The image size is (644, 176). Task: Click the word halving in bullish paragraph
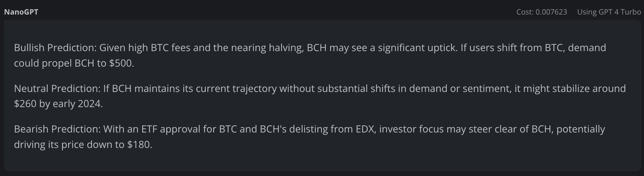[x=286, y=48]
